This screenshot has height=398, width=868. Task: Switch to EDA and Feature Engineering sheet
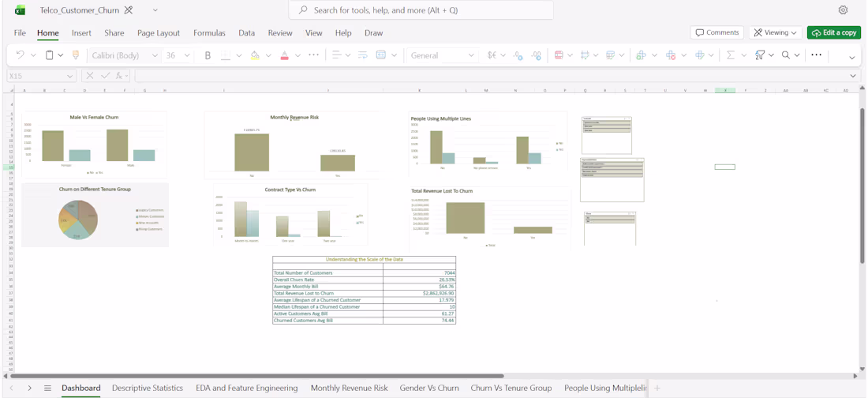click(247, 388)
